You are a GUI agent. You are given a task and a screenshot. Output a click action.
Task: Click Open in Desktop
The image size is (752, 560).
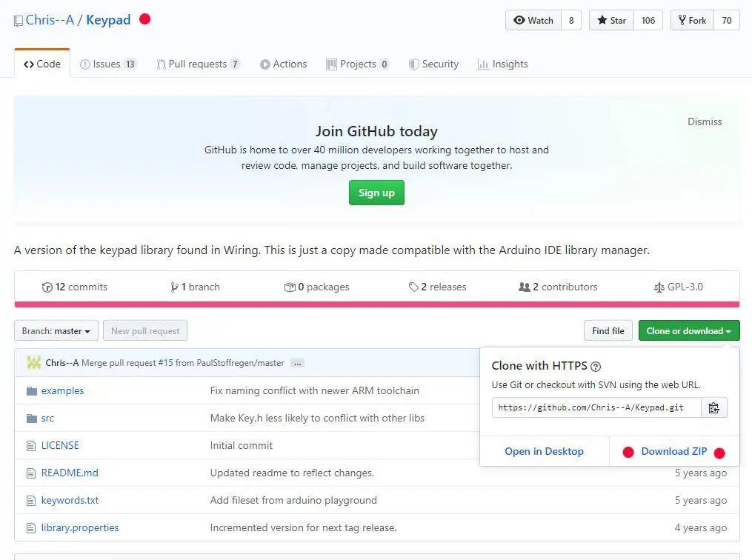click(x=544, y=451)
